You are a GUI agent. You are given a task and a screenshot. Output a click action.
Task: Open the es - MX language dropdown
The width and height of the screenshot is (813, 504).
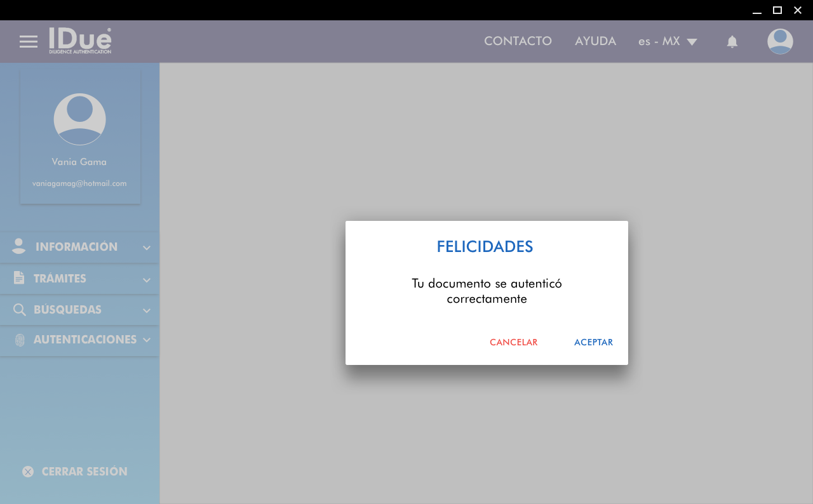click(x=668, y=42)
